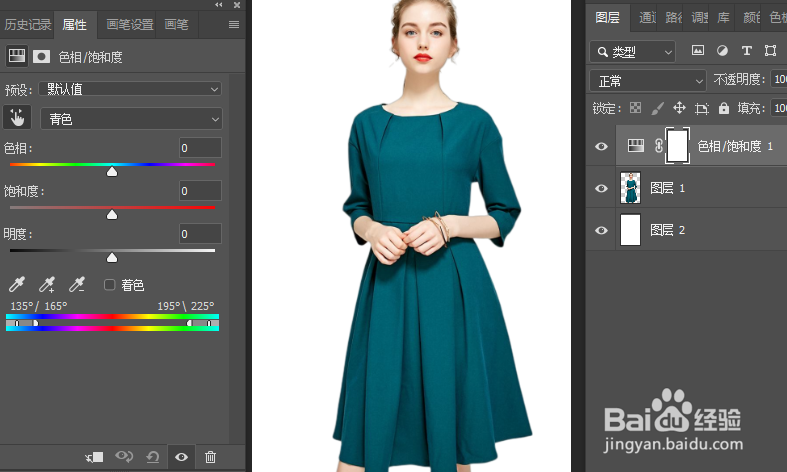Select the targeted adjustment hand tool
Viewport: 787px width, 472px height.
pyautogui.click(x=17, y=117)
